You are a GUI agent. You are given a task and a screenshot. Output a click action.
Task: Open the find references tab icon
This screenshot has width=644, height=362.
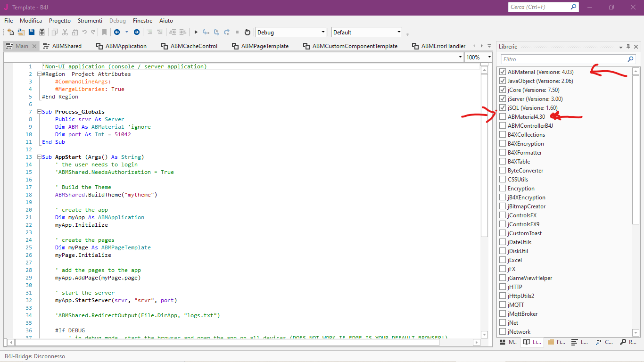point(604,342)
